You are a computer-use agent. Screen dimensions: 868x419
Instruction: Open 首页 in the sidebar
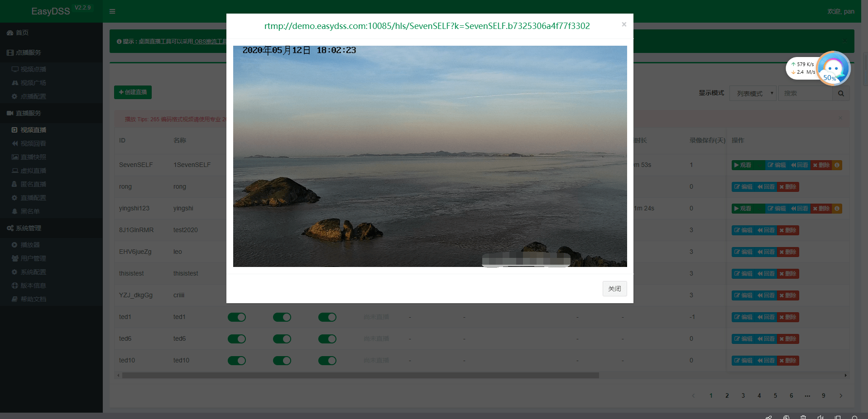pos(22,33)
